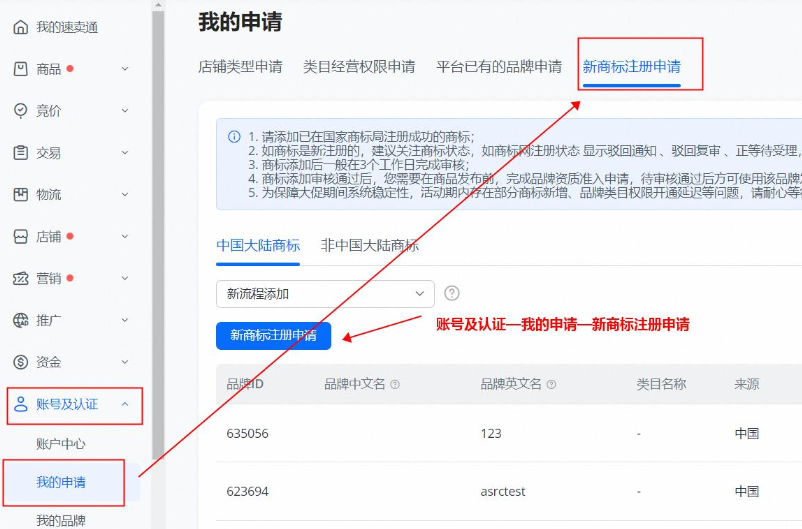Image resolution: width=802 pixels, height=529 pixels.
Task: Click the 资金 dollar icon in sidebar
Action: 21,362
